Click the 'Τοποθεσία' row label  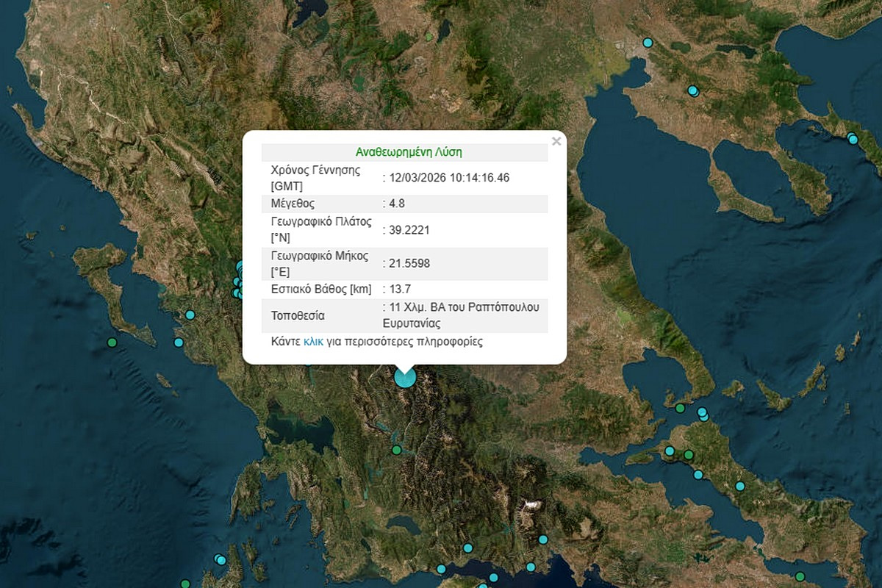point(298,315)
